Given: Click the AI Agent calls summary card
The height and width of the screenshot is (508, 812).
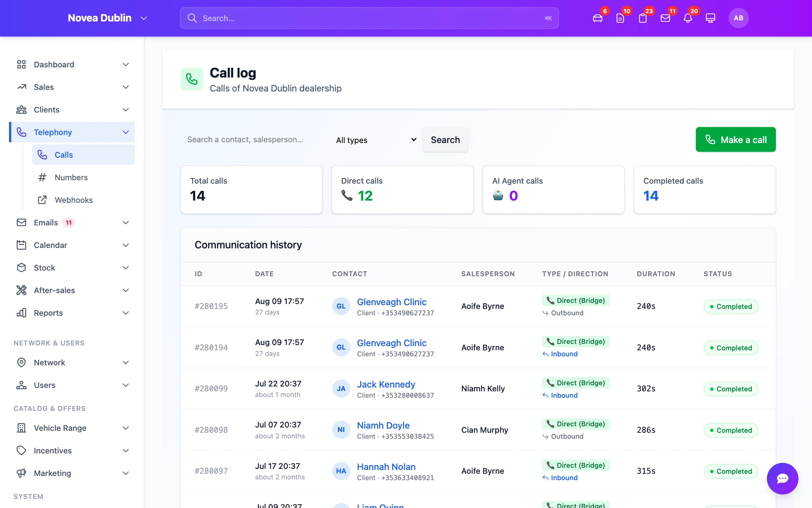Looking at the screenshot, I should click(x=554, y=190).
